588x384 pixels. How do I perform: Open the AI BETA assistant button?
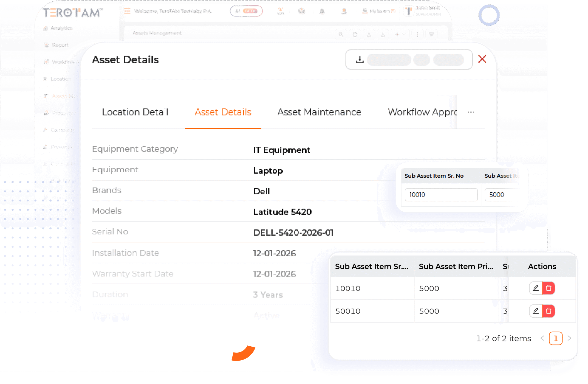click(x=246, y=11)
